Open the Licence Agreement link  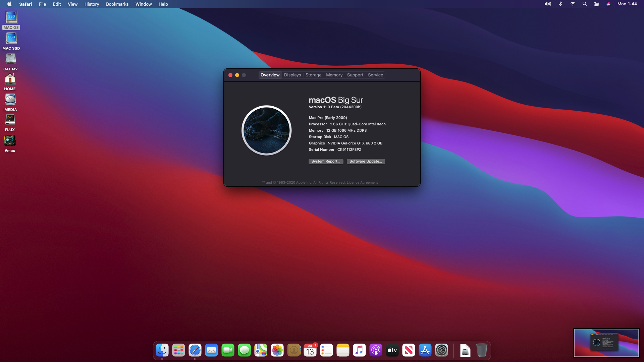[x=362, y=183]
